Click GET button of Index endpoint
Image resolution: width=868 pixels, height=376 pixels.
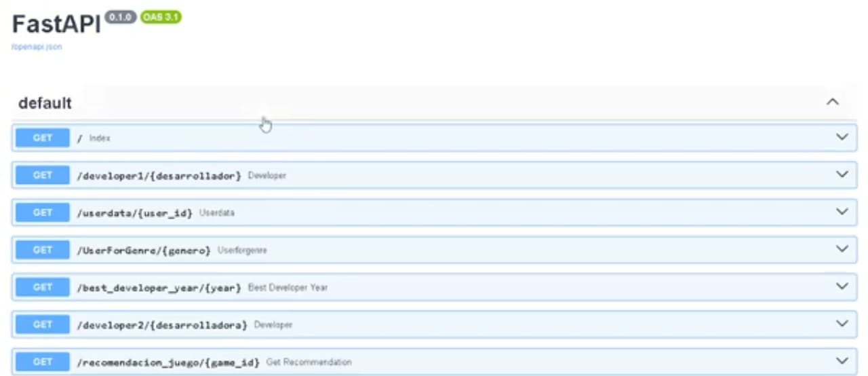click(x=43, y=138)
